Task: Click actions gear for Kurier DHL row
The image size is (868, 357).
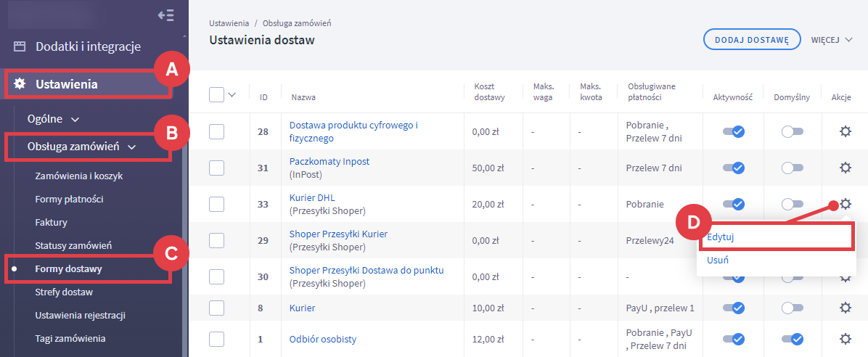Action: 845,204
